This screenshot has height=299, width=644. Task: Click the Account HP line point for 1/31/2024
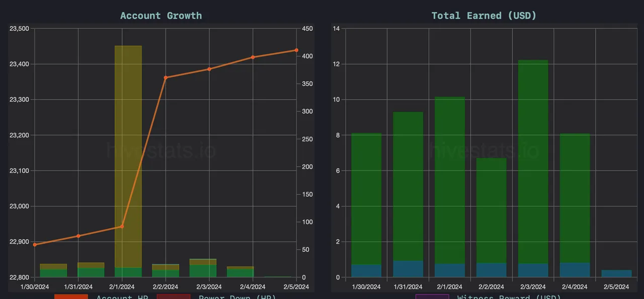coord(78,236)
